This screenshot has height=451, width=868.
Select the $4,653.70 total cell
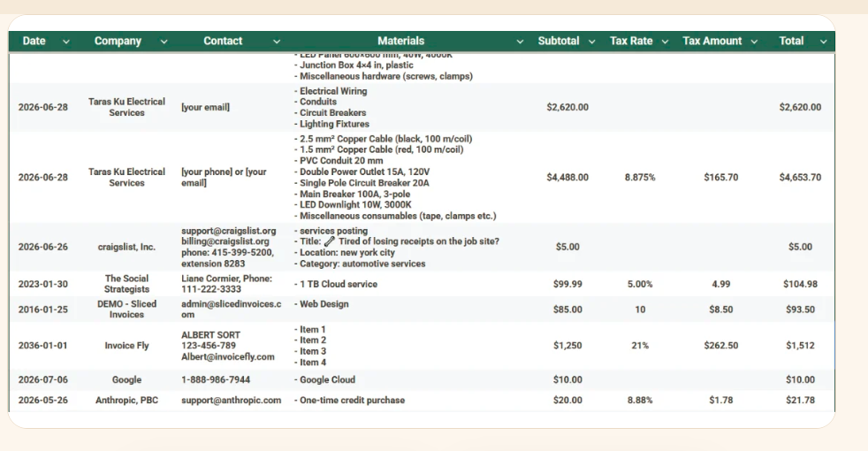click(801, 178)
